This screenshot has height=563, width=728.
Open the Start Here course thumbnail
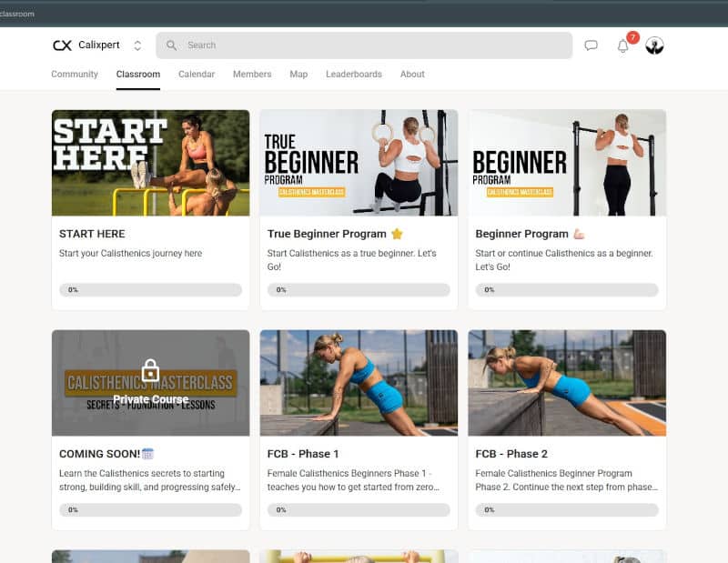point(150,162)
